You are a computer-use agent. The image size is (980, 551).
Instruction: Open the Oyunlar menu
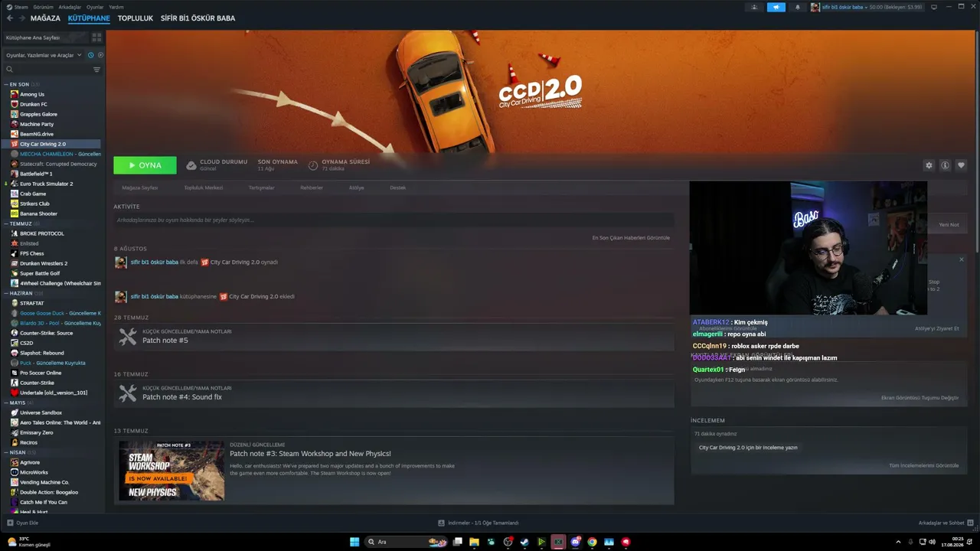point(95,7)
